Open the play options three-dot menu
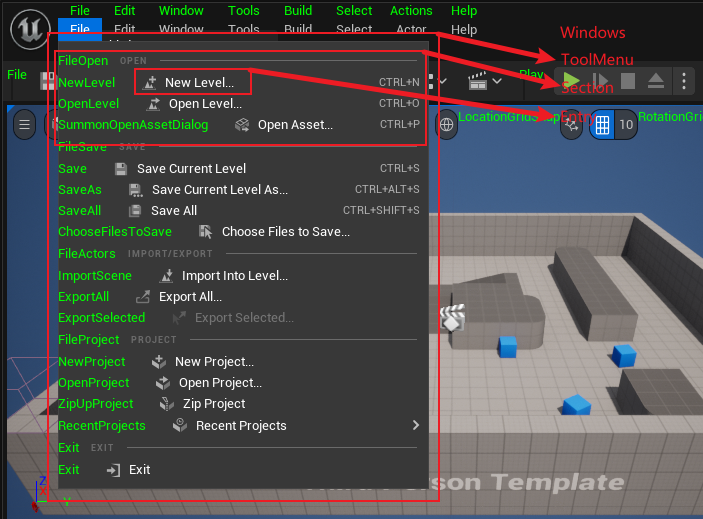The height and width of the screenshot is (519, 703). point(683,81)
